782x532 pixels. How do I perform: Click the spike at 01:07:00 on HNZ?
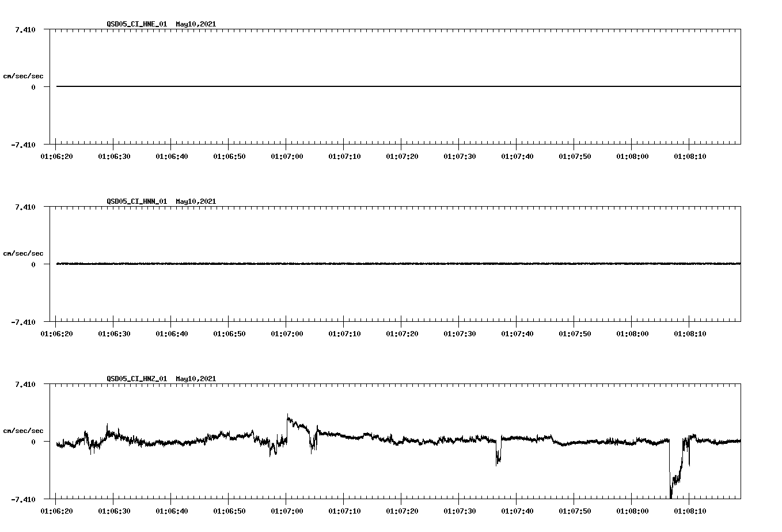tap(288, 417)
